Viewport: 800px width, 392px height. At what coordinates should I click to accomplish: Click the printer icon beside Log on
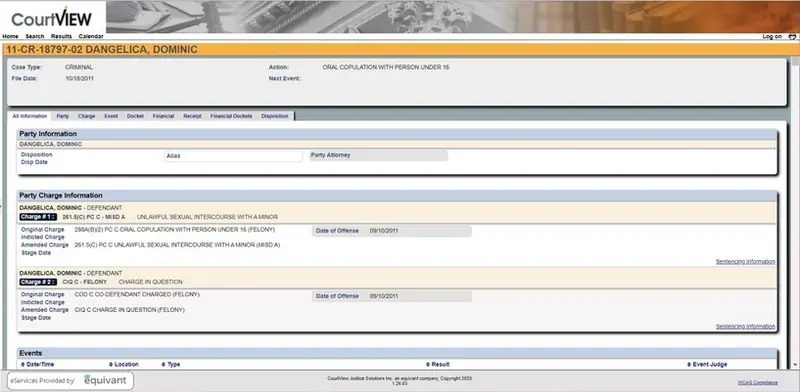pos(792,36)
